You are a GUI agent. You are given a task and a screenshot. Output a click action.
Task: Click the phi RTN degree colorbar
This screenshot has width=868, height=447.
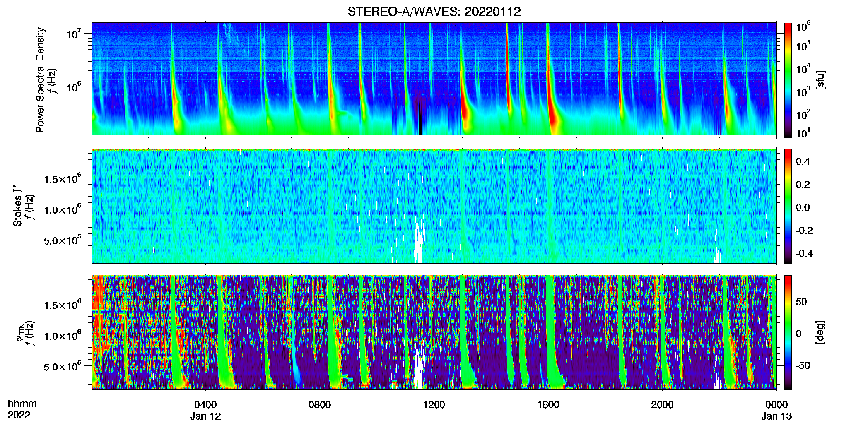[x=788, y=332]
